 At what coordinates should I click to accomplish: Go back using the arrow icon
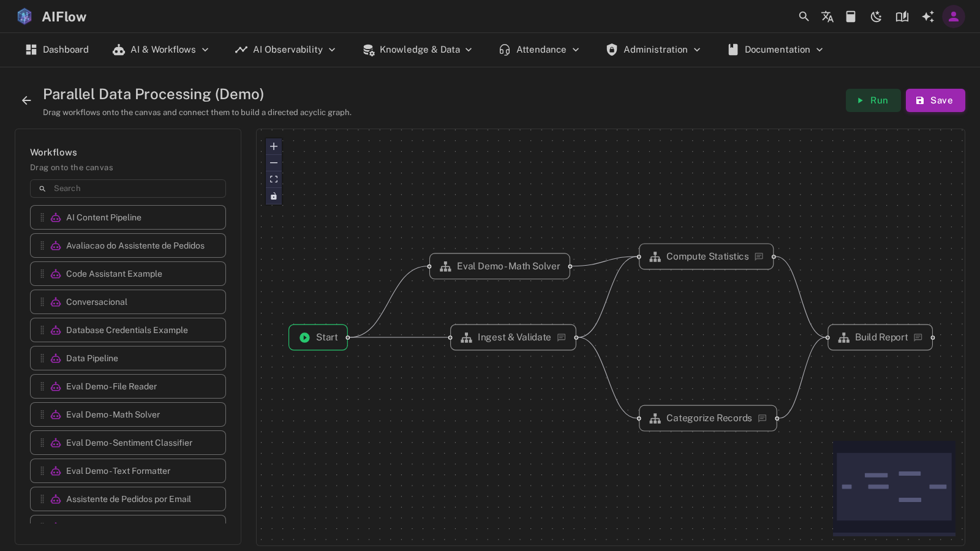click(x=26, y=100)
